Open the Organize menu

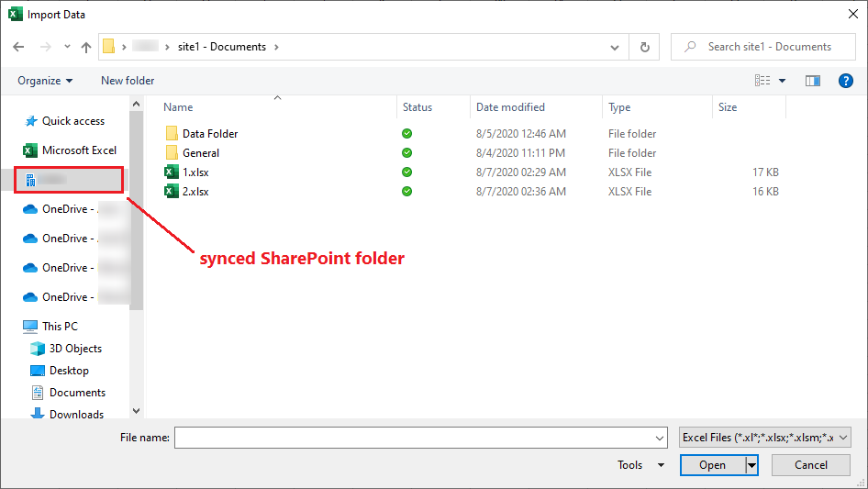tap(45, 81)
